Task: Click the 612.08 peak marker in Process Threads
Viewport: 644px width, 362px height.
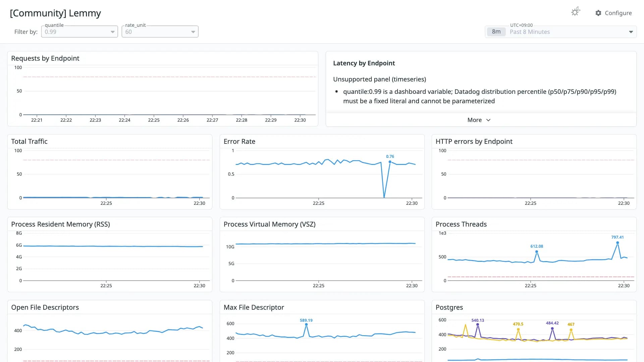Action: [537, 252]
